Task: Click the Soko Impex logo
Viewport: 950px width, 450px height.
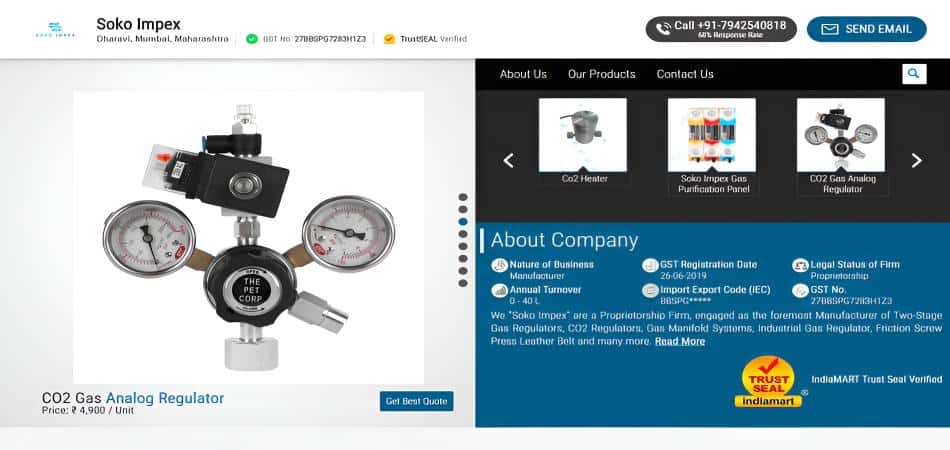Action: (x=55, y=29)
